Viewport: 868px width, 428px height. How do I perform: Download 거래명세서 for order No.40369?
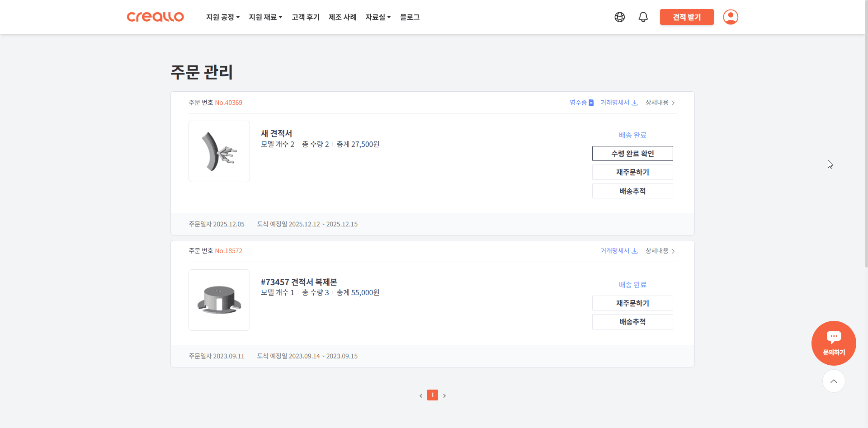(x=618, y=103)
